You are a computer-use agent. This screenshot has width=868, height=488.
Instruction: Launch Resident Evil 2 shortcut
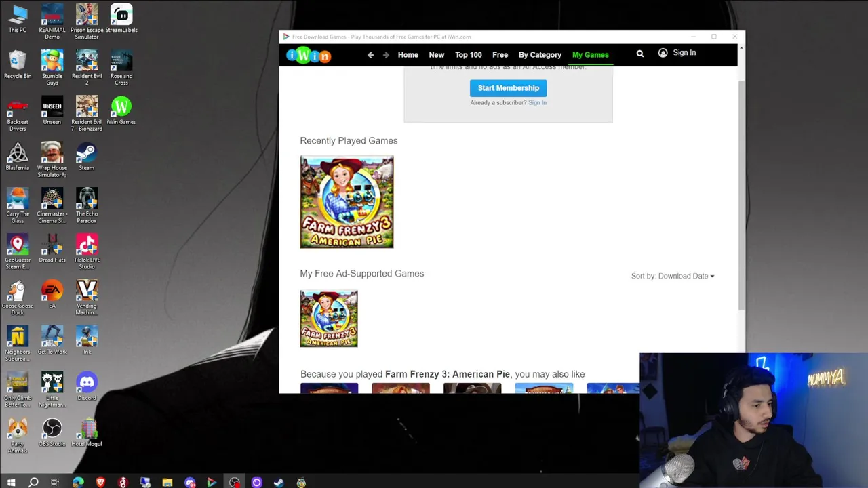click(87, 68)
